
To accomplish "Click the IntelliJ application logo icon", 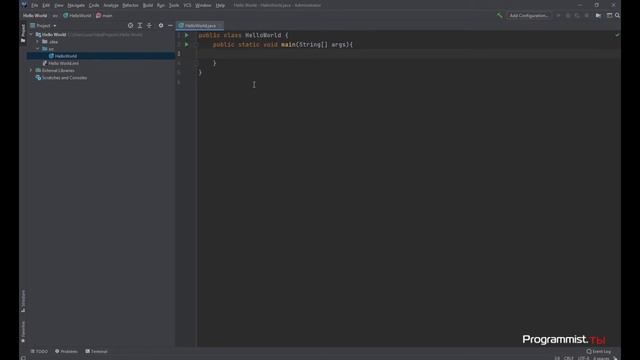I will [x=24, y=5].
